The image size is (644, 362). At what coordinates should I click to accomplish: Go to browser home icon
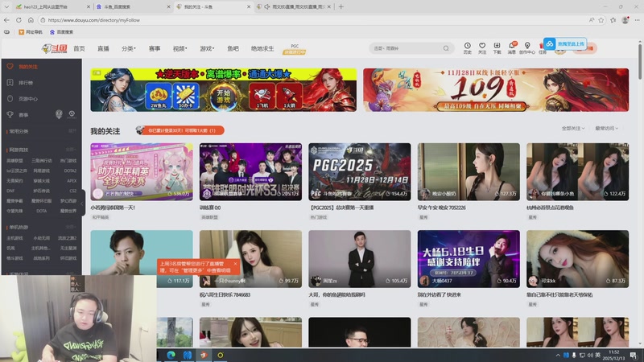(x=31, y=19)
